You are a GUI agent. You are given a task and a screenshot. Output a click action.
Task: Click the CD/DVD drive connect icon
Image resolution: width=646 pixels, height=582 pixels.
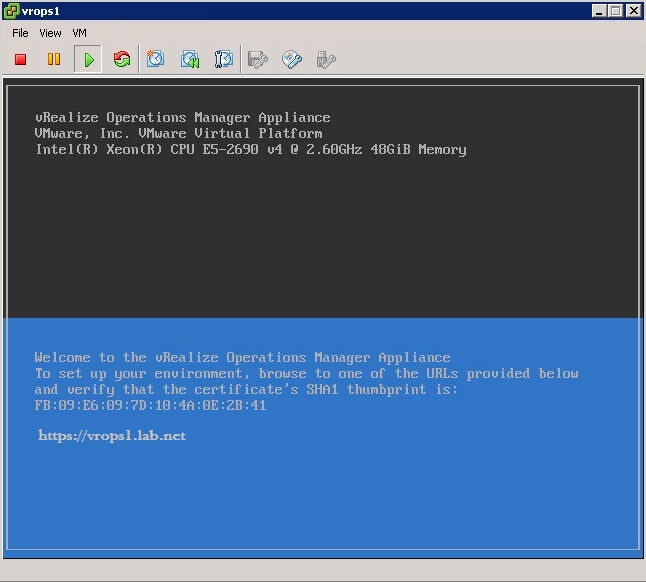[x=292, y=60]
